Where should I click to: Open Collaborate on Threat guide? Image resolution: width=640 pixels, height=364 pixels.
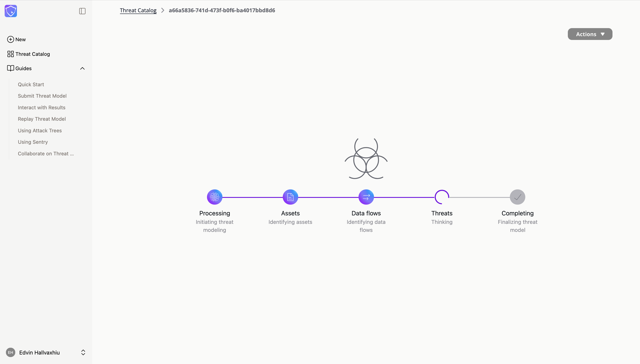(46, 153)
